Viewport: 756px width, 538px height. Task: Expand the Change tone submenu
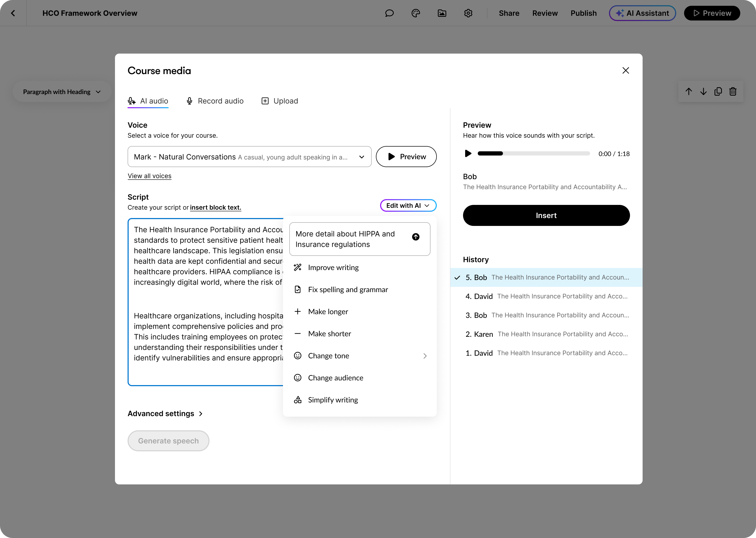click(x=425, y=355)
